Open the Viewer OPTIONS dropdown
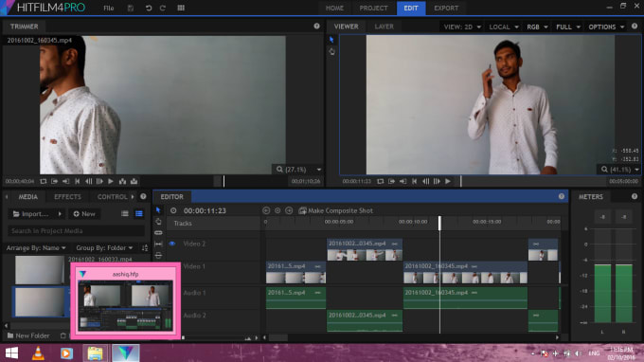 point(606,27)
